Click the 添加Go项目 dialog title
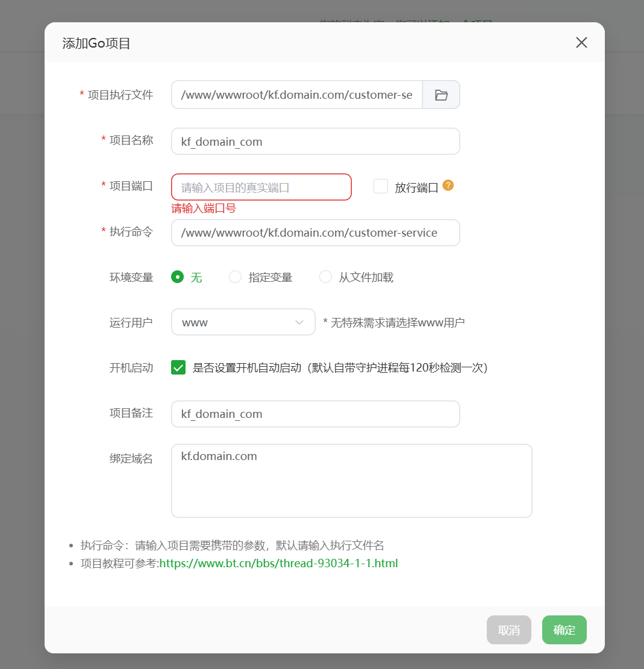644x669 pixels. coord(96,43)
